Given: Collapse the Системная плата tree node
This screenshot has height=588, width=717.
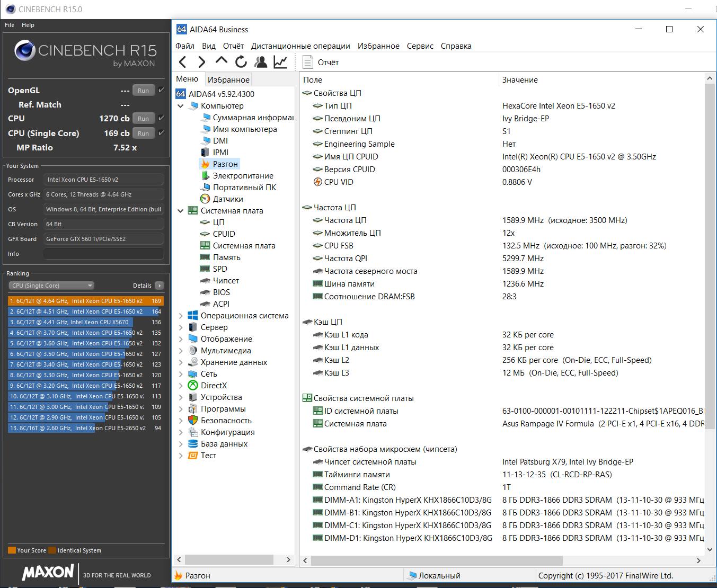Looking at the screenshot, I should [181, 211].
